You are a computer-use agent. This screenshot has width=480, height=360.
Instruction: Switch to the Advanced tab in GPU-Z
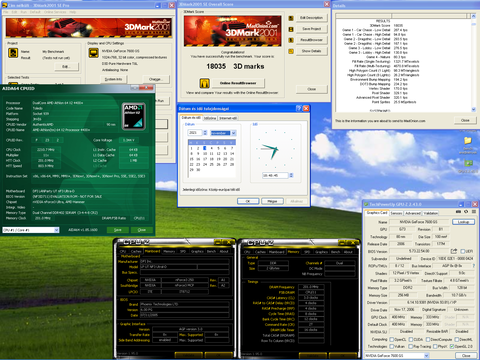point(413,213)
